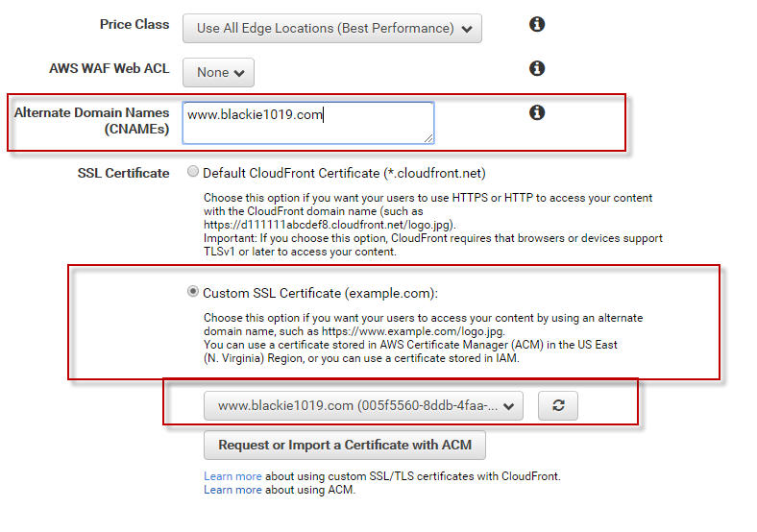The height and width of the screenshot is (532, 757).
Task: Open the www.blackie1019.com certificate dropdown
Action: [363, 406]
